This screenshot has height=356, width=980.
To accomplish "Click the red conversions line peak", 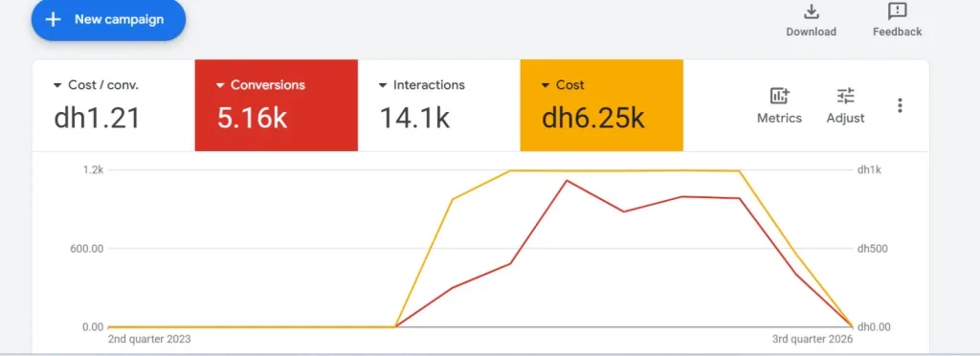I will pos(567,181).
